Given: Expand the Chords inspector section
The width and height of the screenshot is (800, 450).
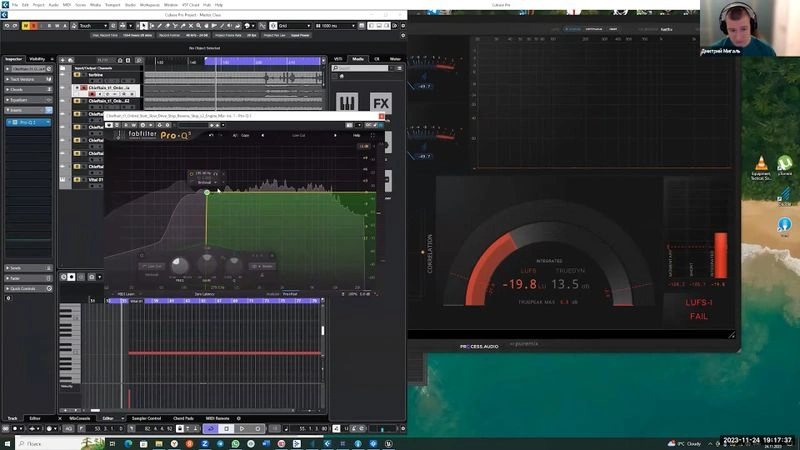Looking at the screenshot, I should tap(28, 89).
